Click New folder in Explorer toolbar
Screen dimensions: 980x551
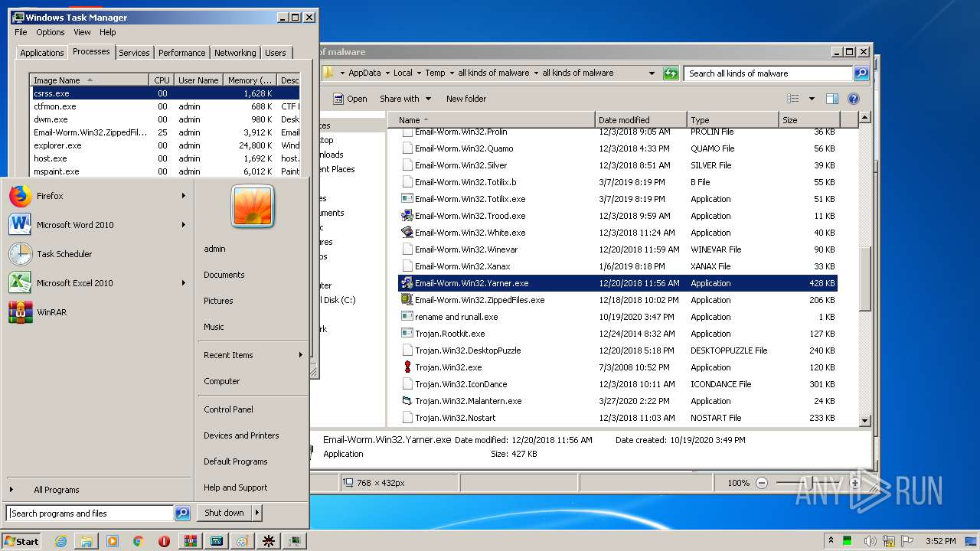tap(466, 99)
